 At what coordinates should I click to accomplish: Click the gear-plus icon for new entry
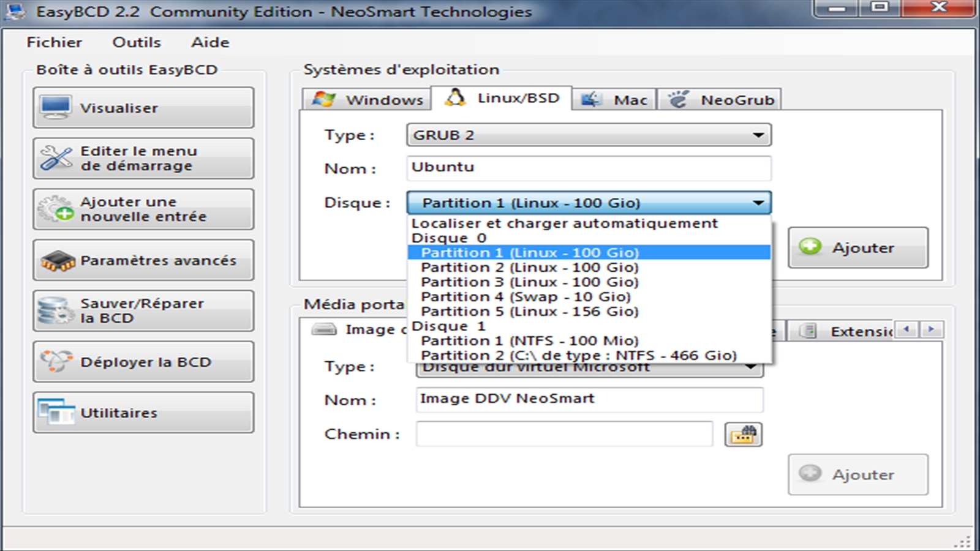(56, 209)
